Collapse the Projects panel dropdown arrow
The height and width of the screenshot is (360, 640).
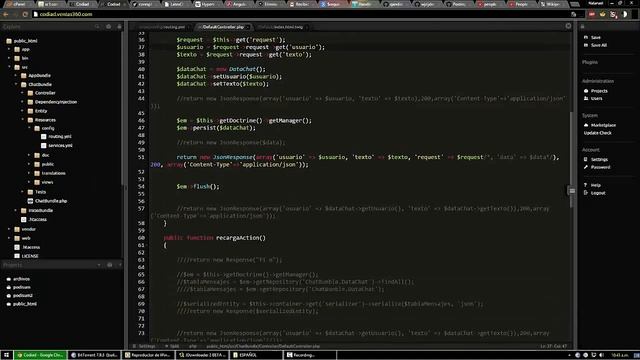click(x=99, y=265)
